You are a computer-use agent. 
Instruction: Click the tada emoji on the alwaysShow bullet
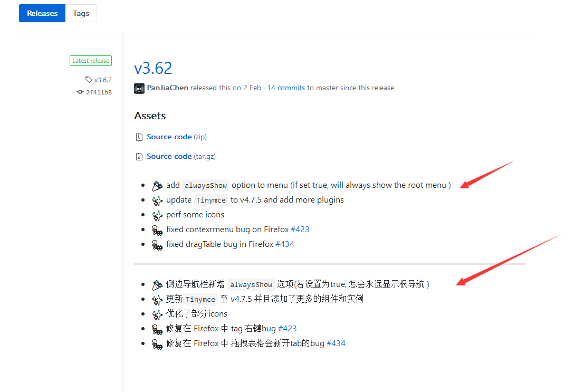pyautogui.click(x=157, y=185)
